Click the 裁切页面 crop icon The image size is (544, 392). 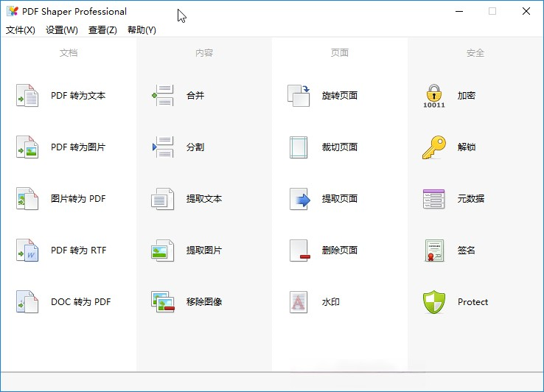point(299,147)
